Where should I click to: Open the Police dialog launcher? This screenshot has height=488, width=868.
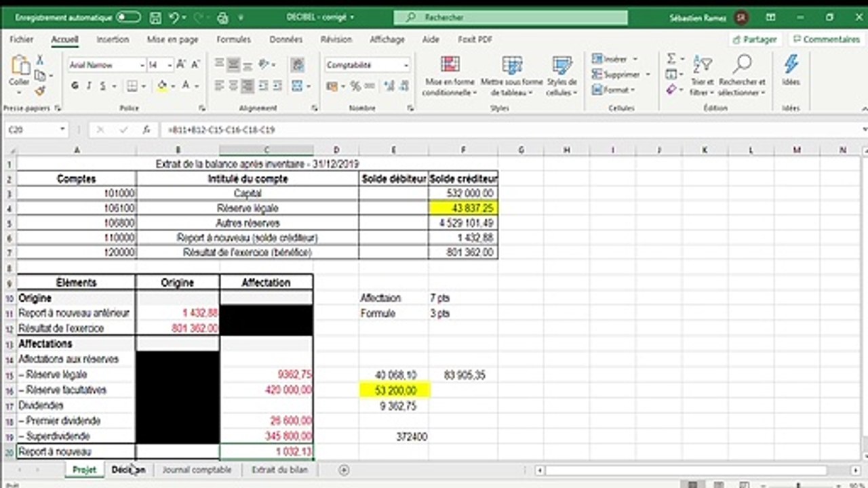202,108
